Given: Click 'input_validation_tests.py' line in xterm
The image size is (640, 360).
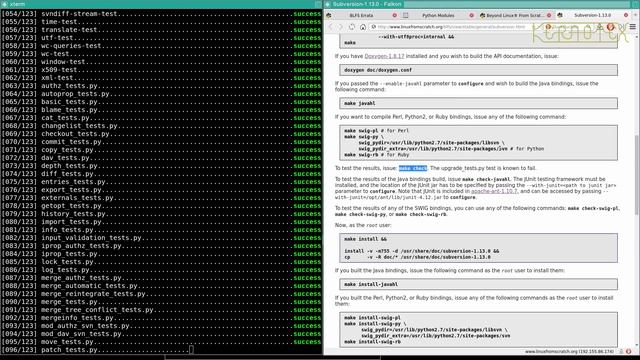Looking at the screenshot, I should 161,238.
